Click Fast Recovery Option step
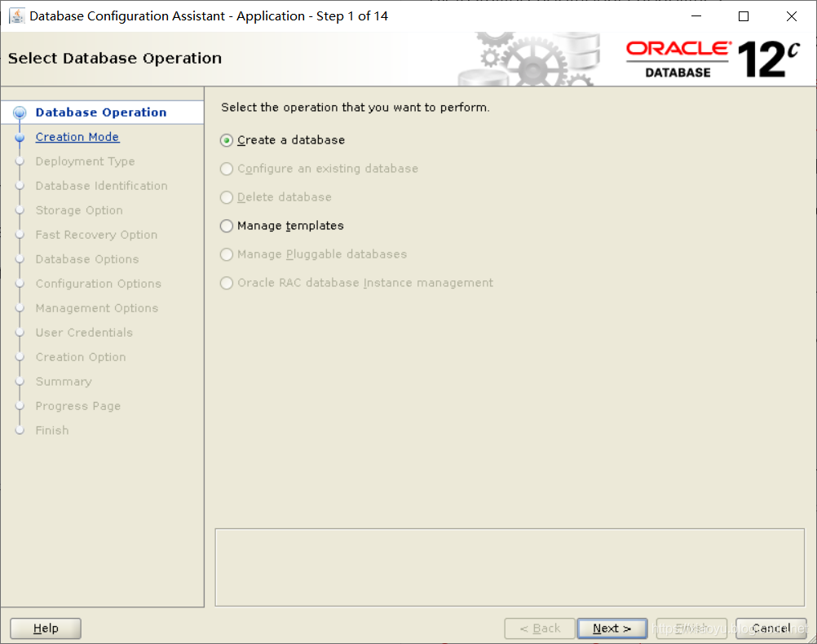The height and width of the screenshot is (644, 817). 96,235
